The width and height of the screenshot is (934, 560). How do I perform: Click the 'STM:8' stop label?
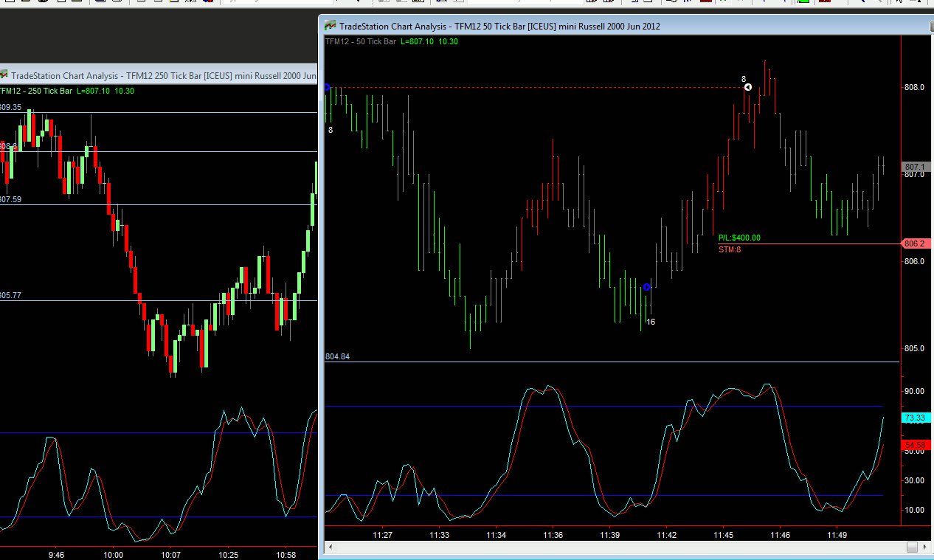pos(730,249)
